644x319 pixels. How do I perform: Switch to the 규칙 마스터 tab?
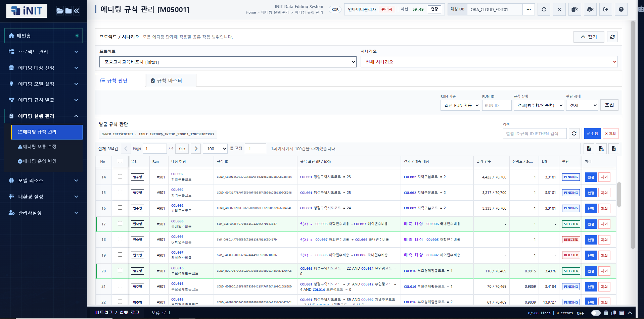coord(171,81)
